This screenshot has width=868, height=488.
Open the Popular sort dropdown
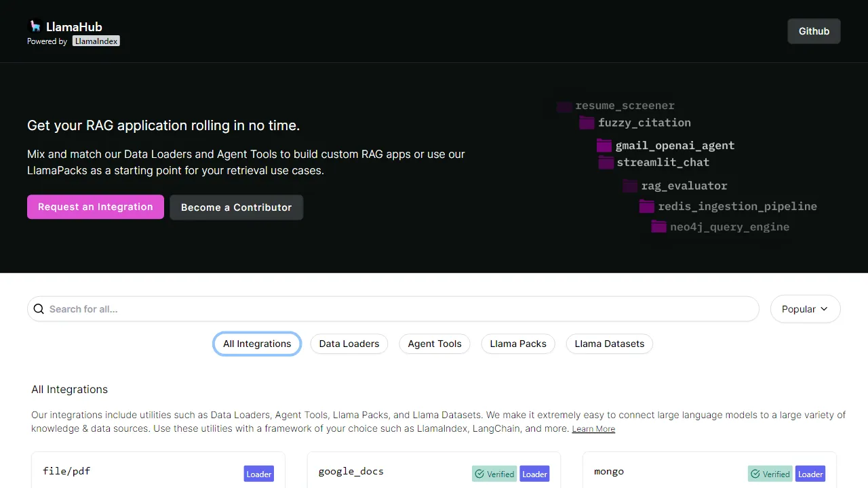805,309
